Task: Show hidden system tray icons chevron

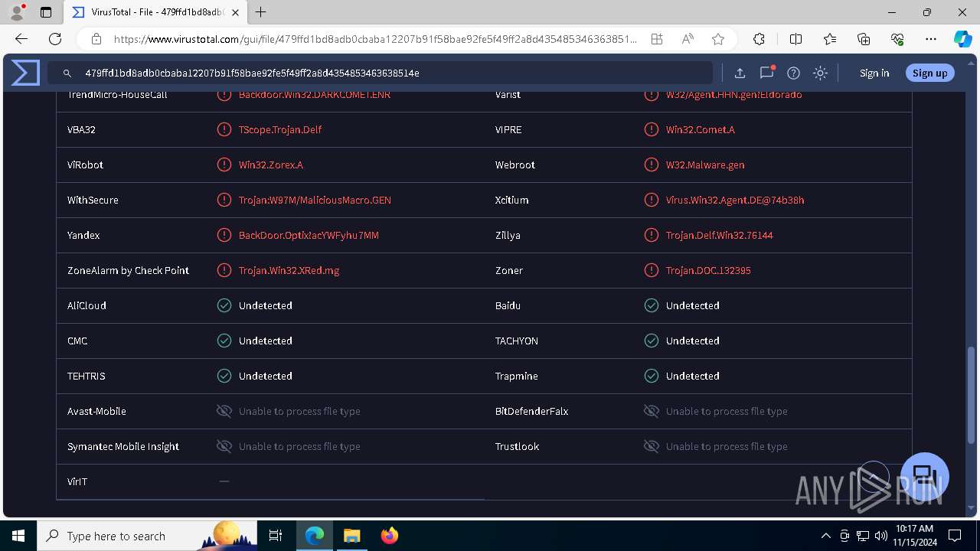Action: click(x=825, y=536)
